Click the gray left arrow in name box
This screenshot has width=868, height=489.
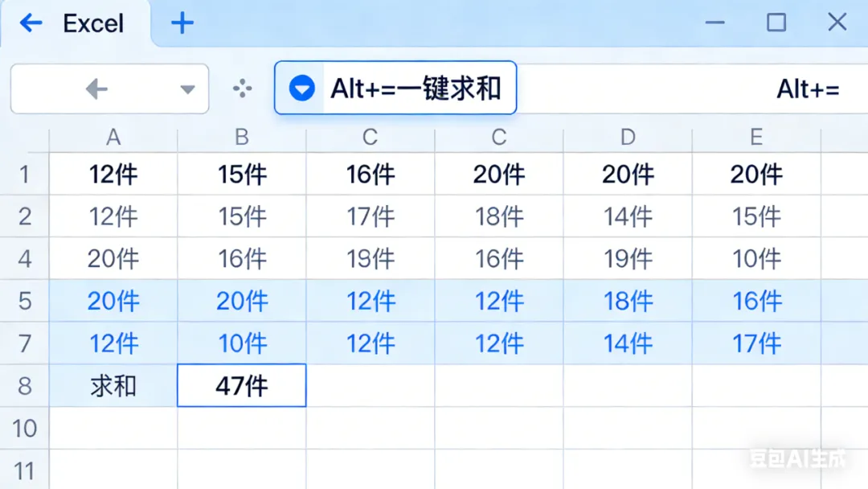coord(96,89)
